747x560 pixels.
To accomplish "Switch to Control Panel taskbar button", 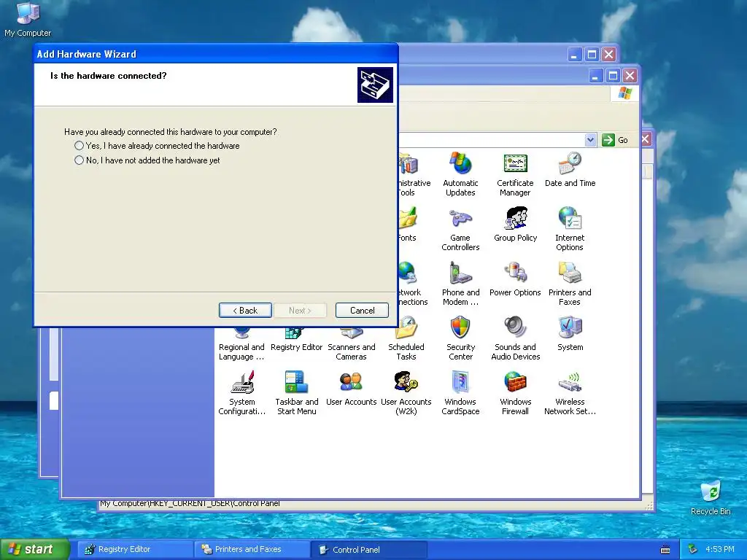I will click(x=368, y=550).
